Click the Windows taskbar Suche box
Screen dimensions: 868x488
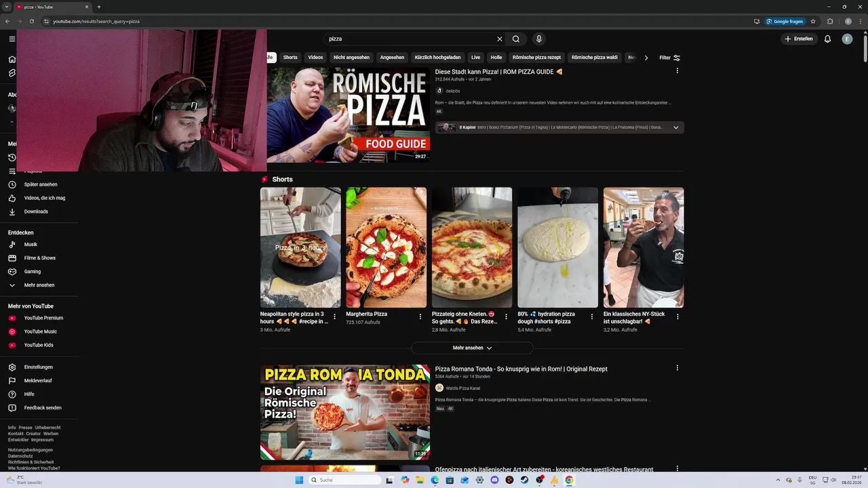[345, 480]
